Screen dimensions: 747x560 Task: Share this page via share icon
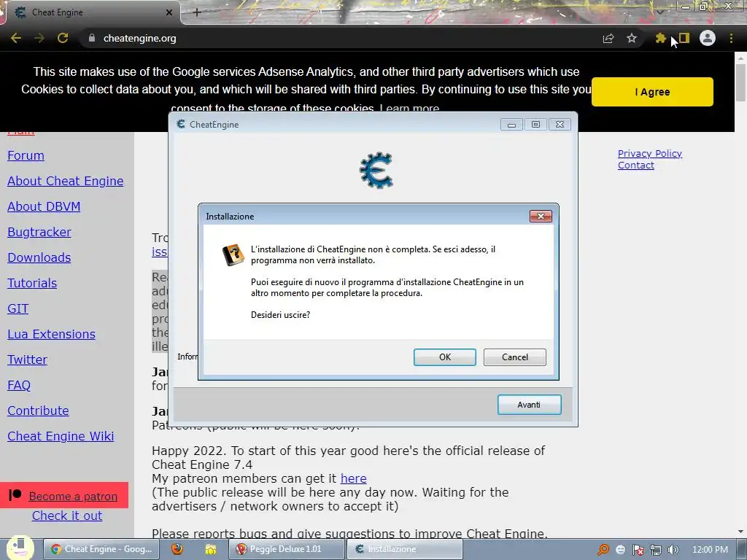tap(608, 38)
